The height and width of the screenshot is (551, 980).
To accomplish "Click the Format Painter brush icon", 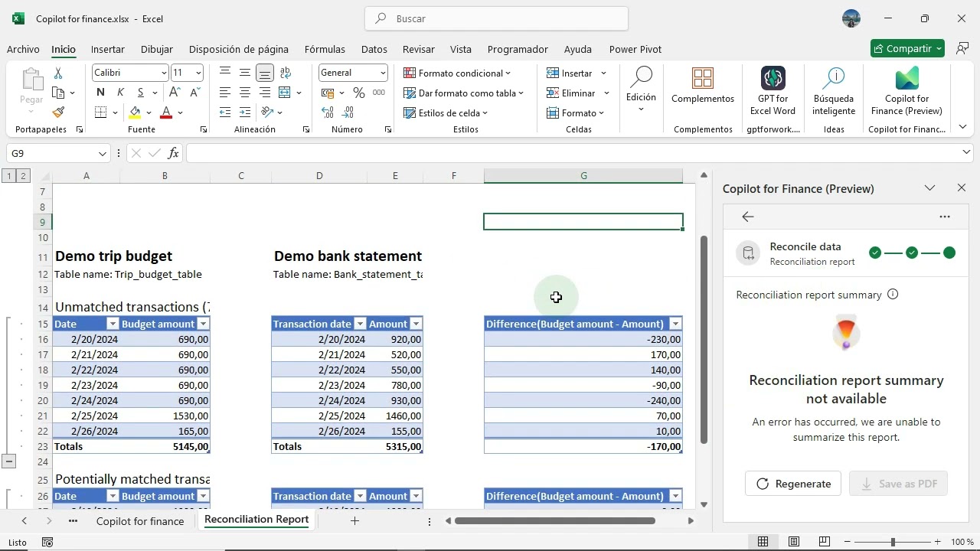I will pos(58,112).
